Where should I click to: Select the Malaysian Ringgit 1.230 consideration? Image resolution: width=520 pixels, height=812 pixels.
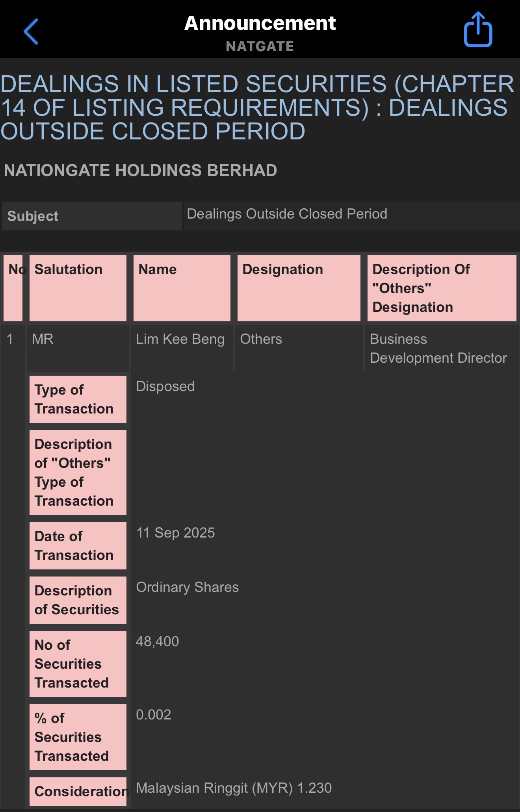[234, 788]
